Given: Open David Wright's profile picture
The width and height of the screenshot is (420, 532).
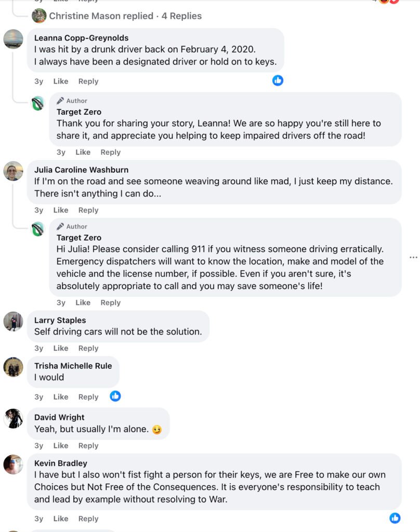Looking at the screenshot, I should point(13,418).
